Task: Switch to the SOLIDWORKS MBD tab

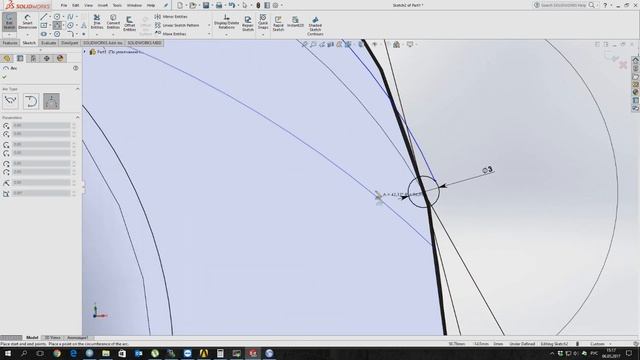Action: coord(144,43)
